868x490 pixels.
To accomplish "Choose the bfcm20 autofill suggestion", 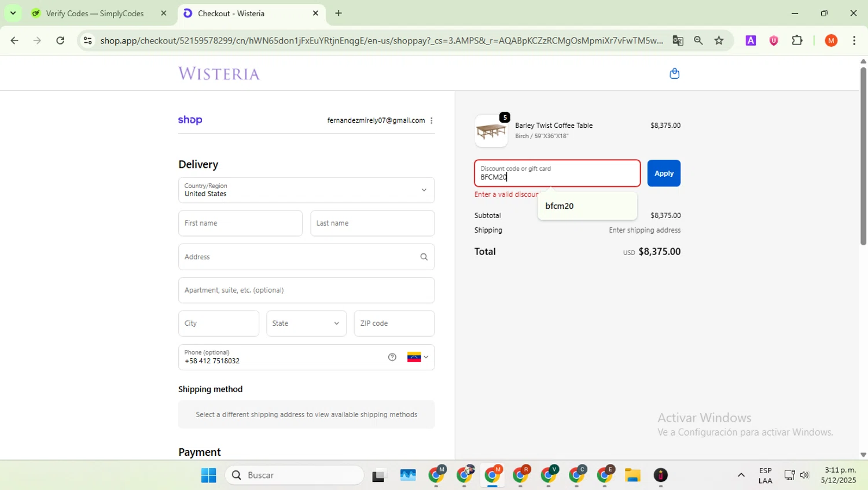I will click(x=587, y=206).
